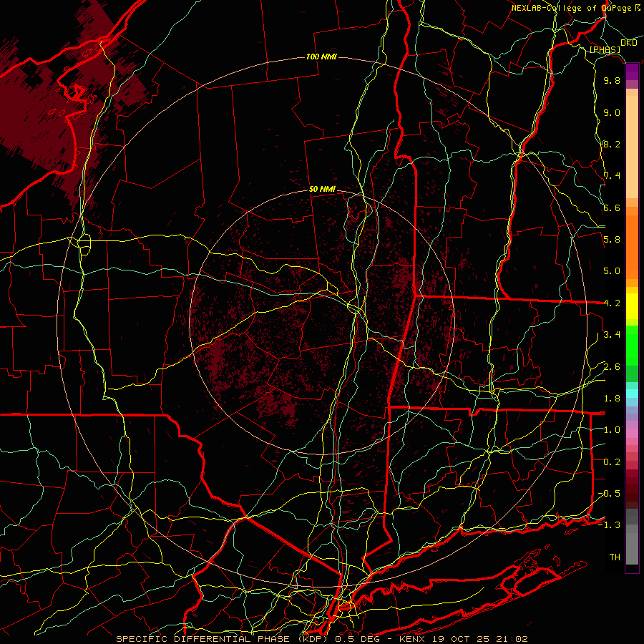
Task: Click the [PHAS] units label above the colorbar
Action: coord(605,50)
